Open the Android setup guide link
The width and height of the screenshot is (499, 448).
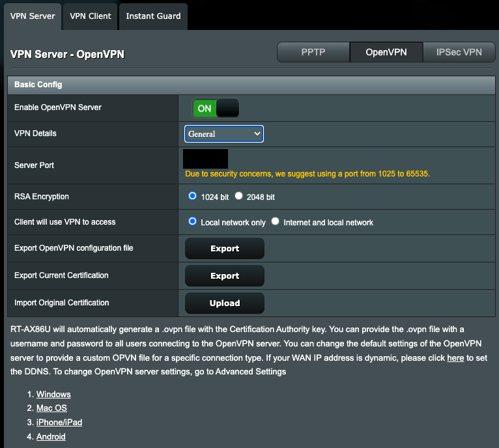point(51,436)
